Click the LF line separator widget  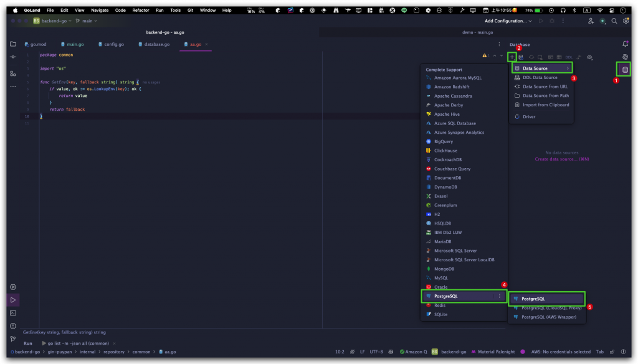[362, 352]
